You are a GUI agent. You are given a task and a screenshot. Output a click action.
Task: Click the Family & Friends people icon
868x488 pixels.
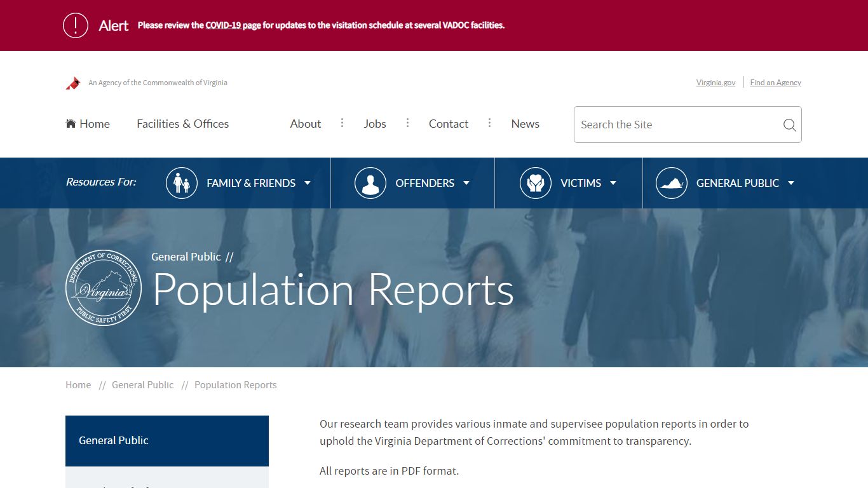click(182, 183)
